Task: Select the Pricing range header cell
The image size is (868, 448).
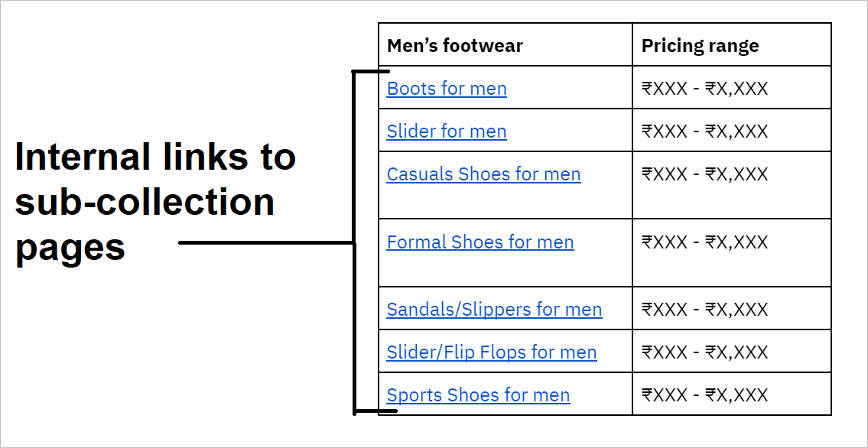Action: (x=732, y=45)
